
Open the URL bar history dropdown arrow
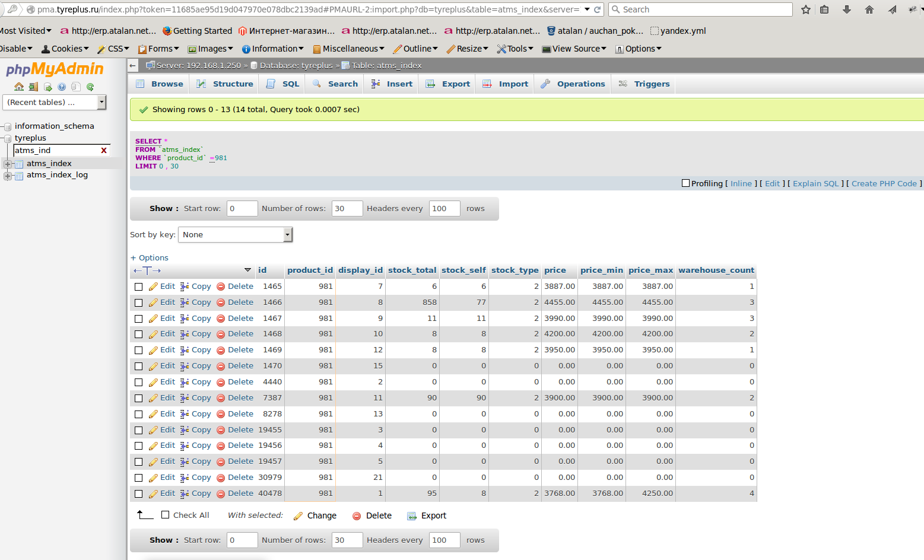587,9
